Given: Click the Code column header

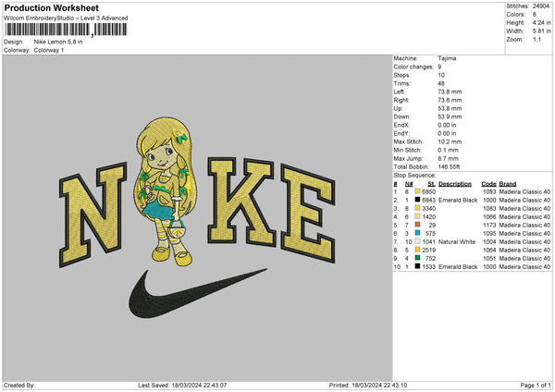Looking at the screenshot, I should (488, 183).
